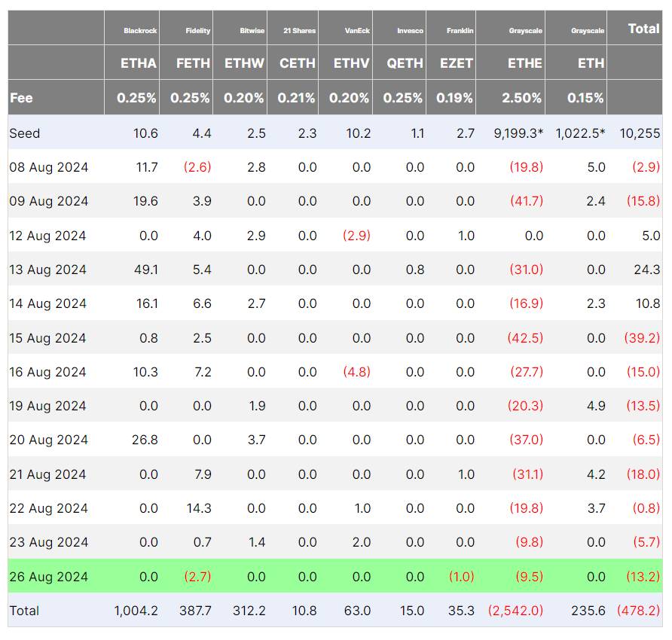Click the 0.15% Grayscale ETH fee
The image size is (672, 640).
pos(585,98)
